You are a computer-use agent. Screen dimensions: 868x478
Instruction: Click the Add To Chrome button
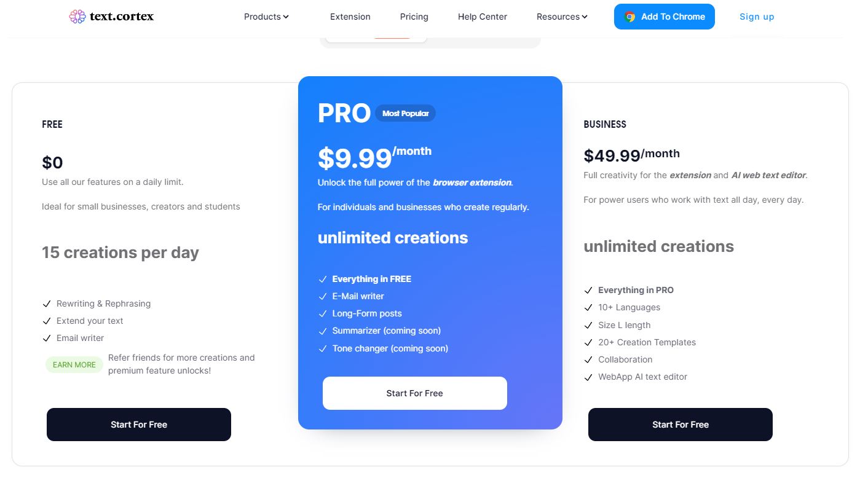coord(664,17)
